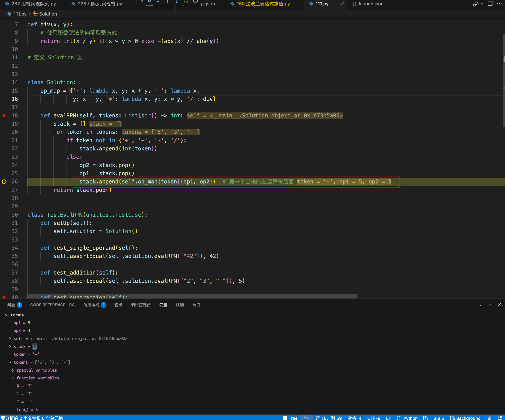Collapse the tokens list variable
This screenshot has width=505, height=420.
click(10, 362)
